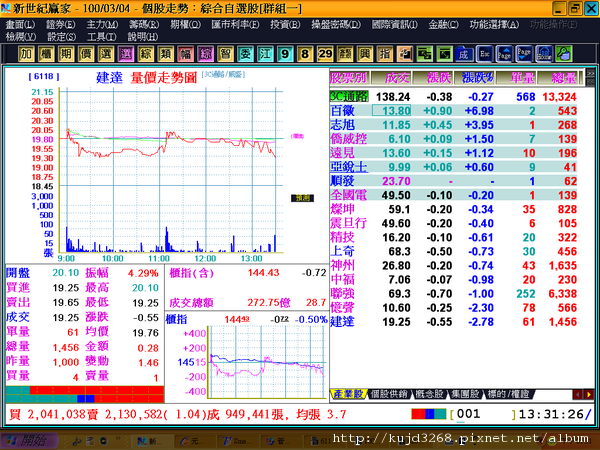The image size is (600, 450).
Task: Click the 類 category toolbar icon
Action: 165,54
